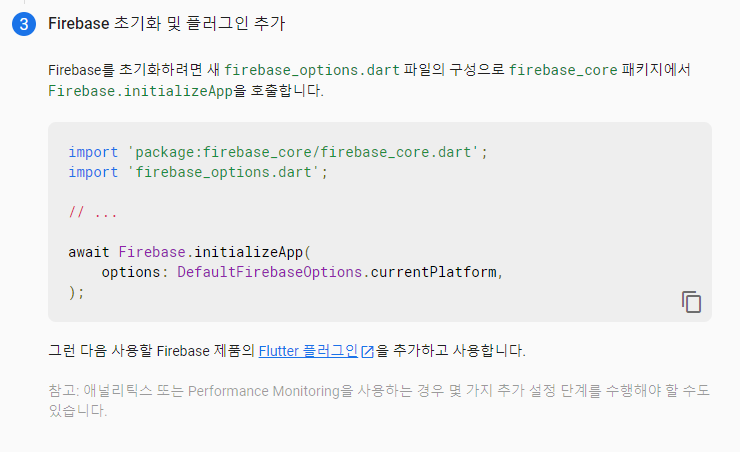Screen dimensions: 740x452
Task: Click inline code 'firebase_options.dart' in description
Action: pos(311,70)
